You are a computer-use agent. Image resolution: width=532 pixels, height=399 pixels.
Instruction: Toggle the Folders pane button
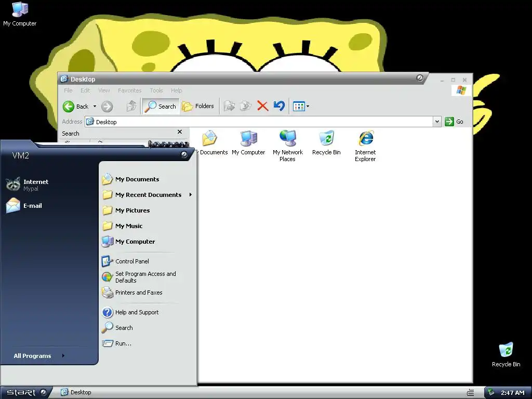(198, 106)
